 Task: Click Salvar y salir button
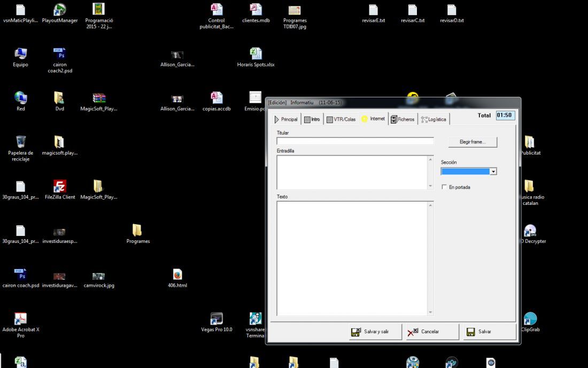(x=375, y=332)
